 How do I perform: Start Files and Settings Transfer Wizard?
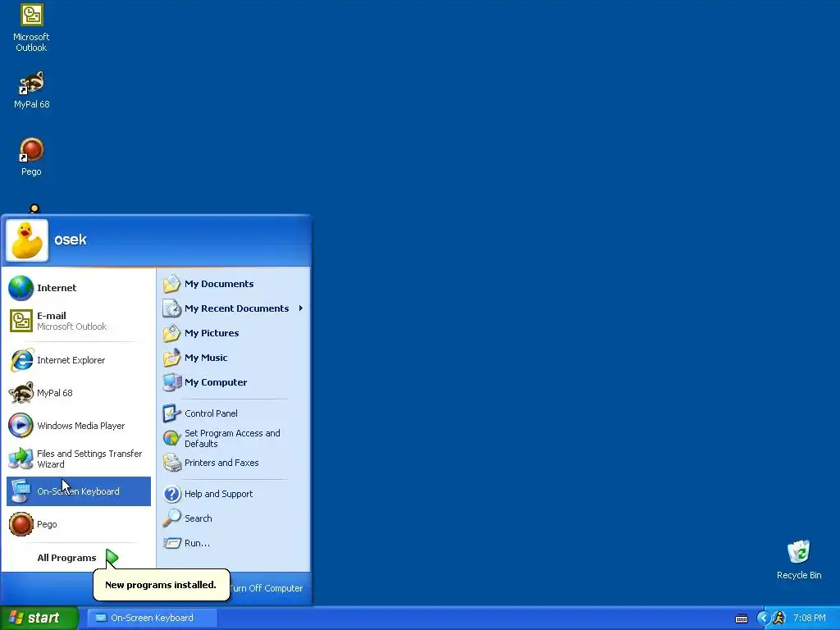[79, 459]
